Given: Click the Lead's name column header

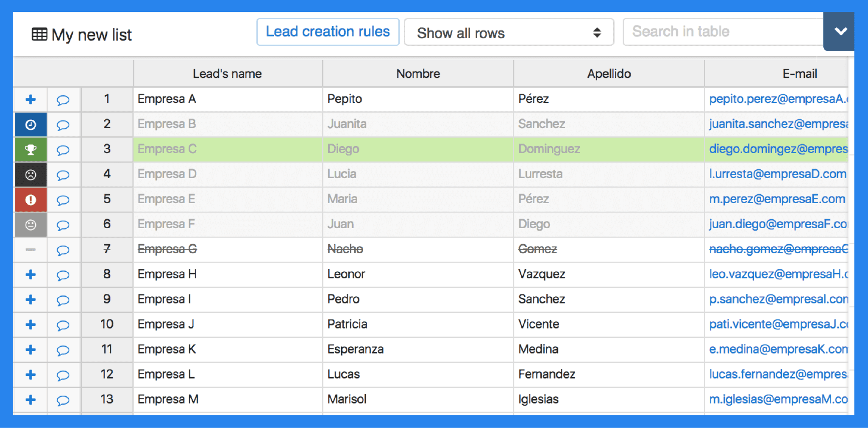Looking at the screenshot, I should 228,74.
